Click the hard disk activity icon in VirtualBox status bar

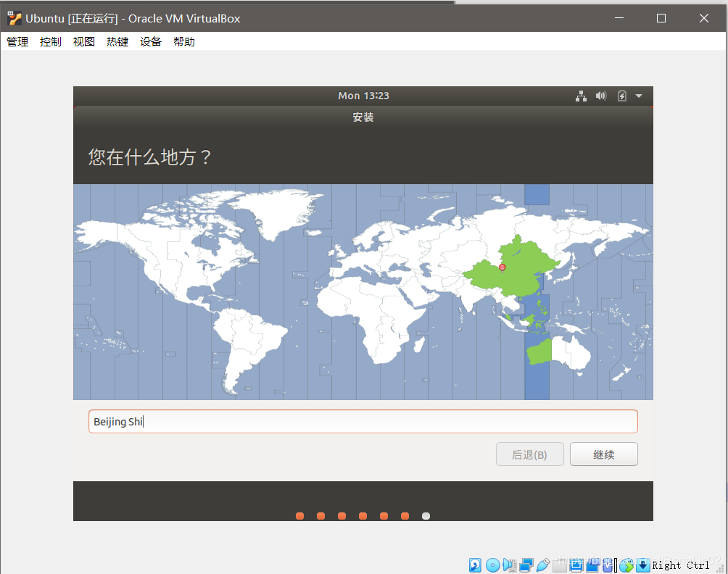click(x=475, y=565)
